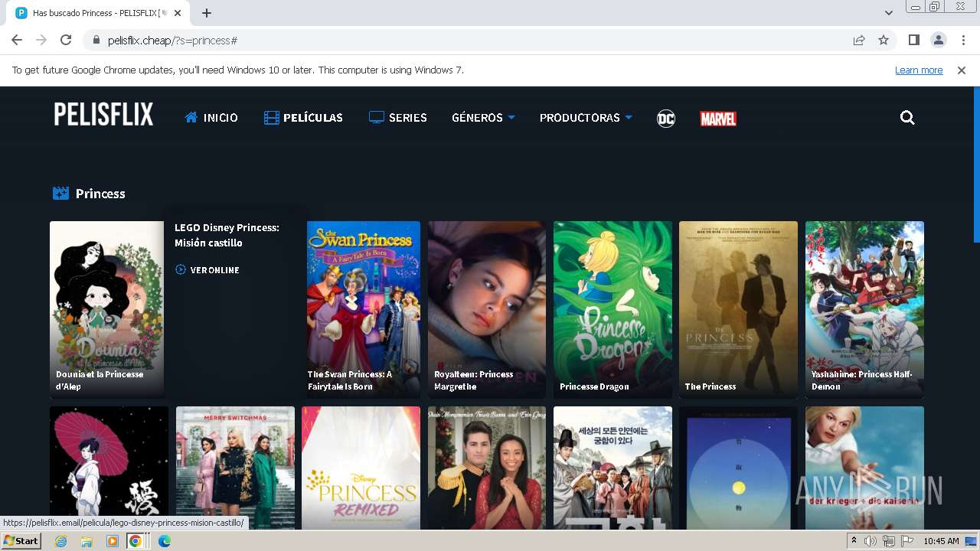This screenshot has width=980, height=551.
Task: Go to INICIO home link
Action: click(x=211, y=118)
